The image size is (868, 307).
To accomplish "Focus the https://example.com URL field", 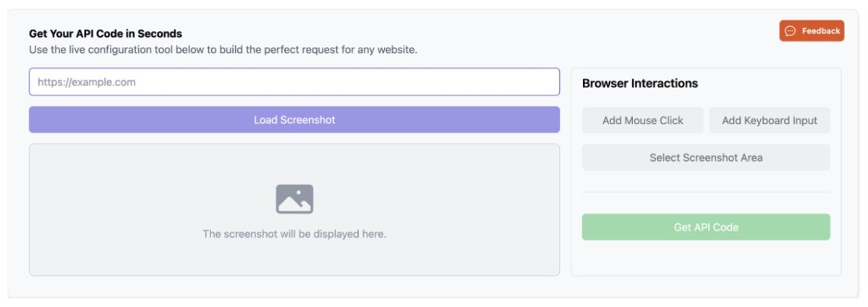I will coord(294,82).
